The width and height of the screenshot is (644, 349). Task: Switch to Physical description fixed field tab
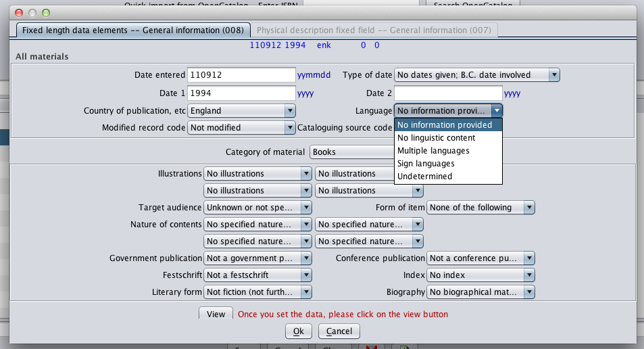coord(374,30)
